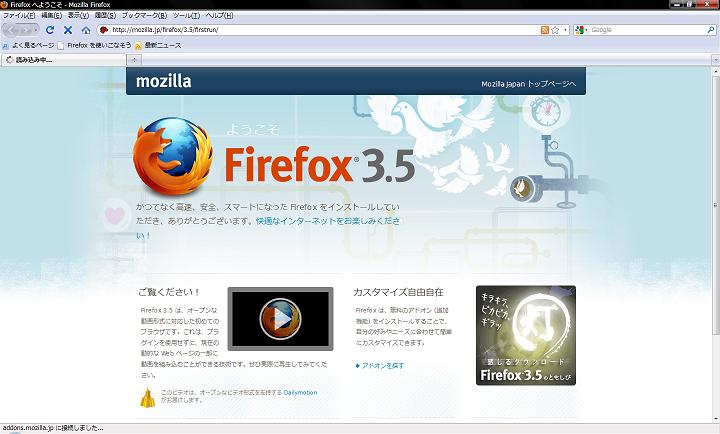Open the 最新ニュース feed bookmark
This screenshot has width=720, height=434.
point(158,45)
